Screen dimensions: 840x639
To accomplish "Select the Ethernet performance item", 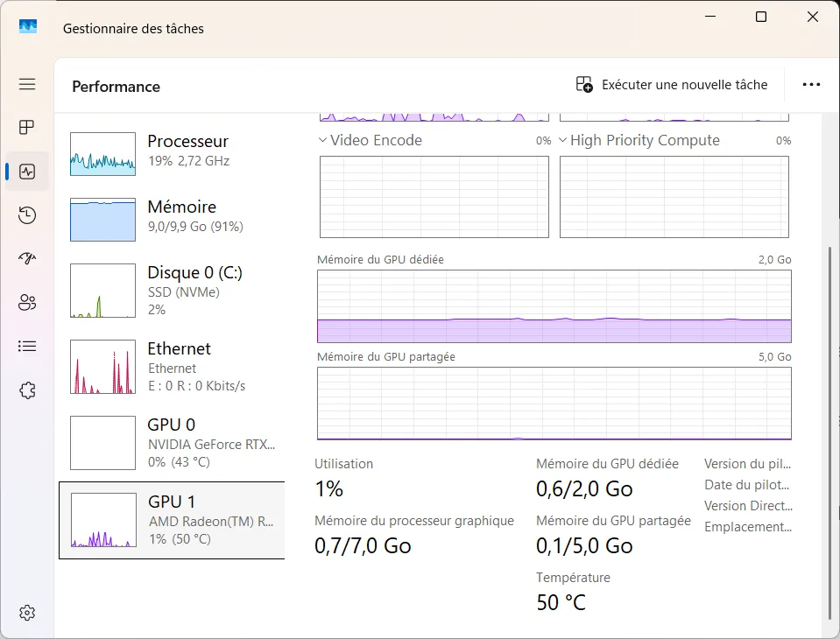I will click(172, 367).
